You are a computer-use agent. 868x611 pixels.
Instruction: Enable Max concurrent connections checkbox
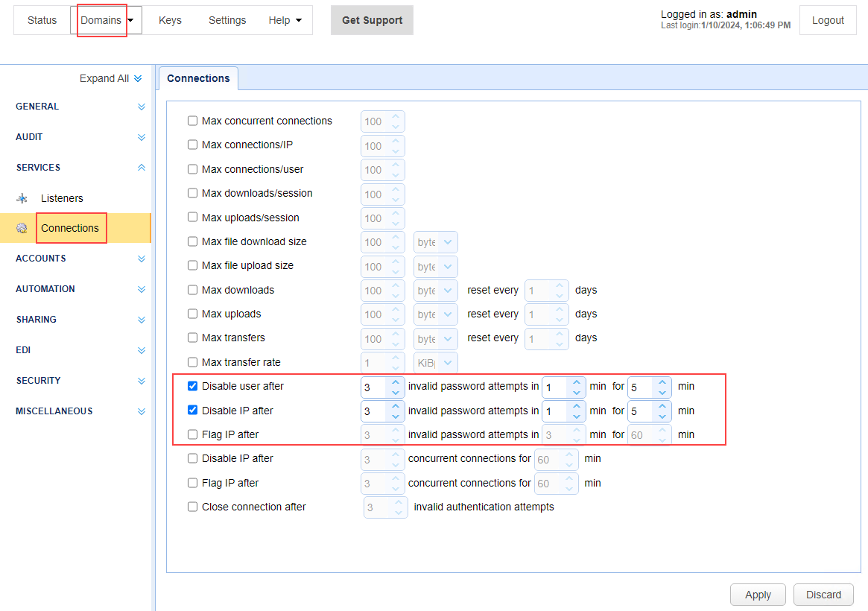pyautogui.click(x=192, y=121)
